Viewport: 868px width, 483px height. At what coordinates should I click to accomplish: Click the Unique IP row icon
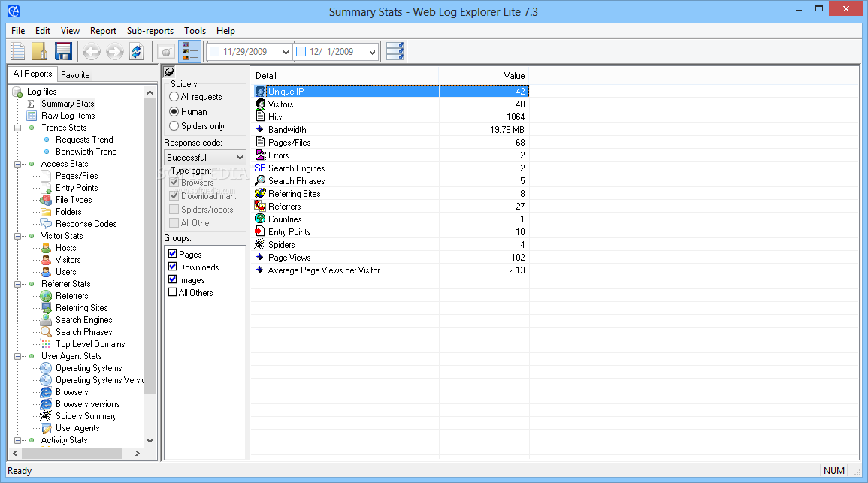260,92
